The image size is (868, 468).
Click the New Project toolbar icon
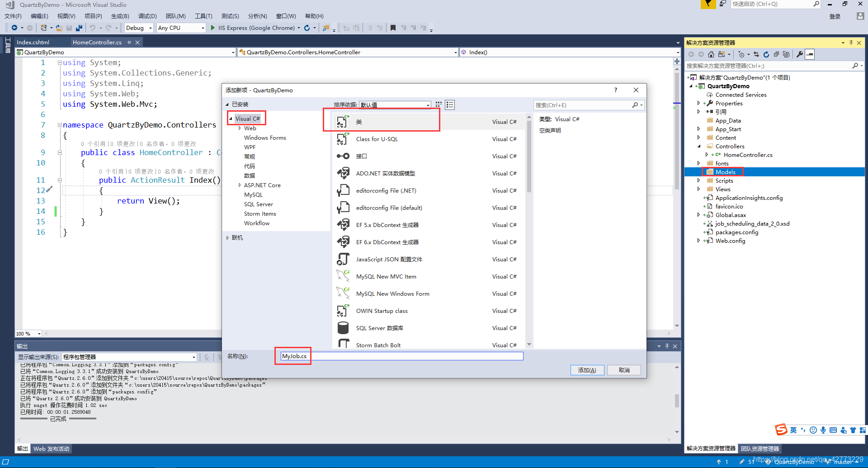point(43,28)
